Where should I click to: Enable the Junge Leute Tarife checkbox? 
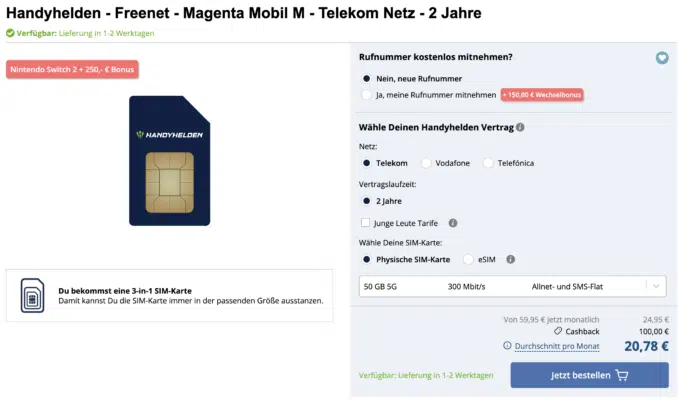click(366, 223)
